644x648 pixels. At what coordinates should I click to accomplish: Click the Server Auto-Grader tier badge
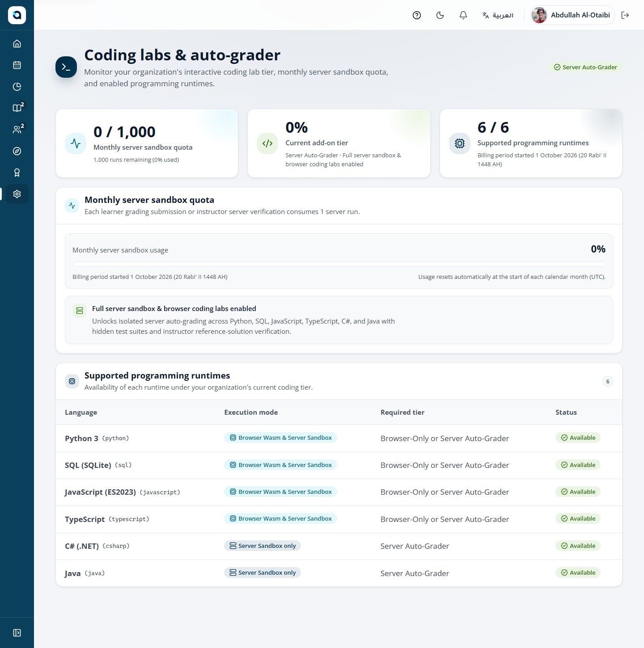point(585,67)
